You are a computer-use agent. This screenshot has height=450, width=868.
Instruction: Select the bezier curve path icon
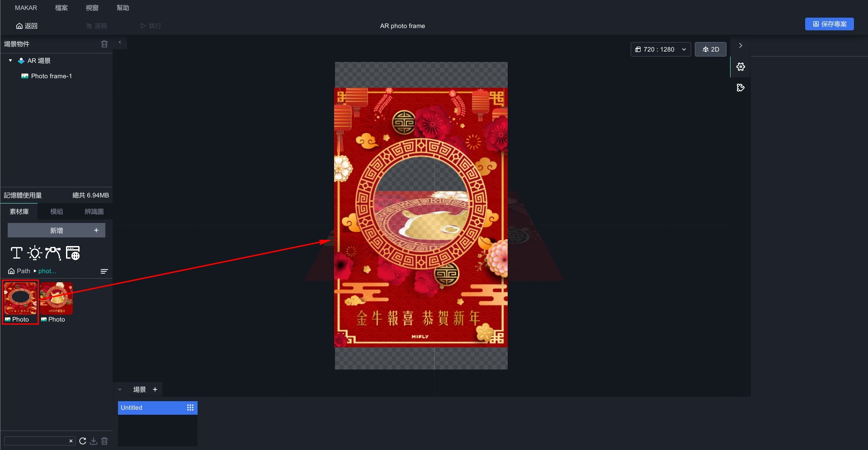click(53, 253)
